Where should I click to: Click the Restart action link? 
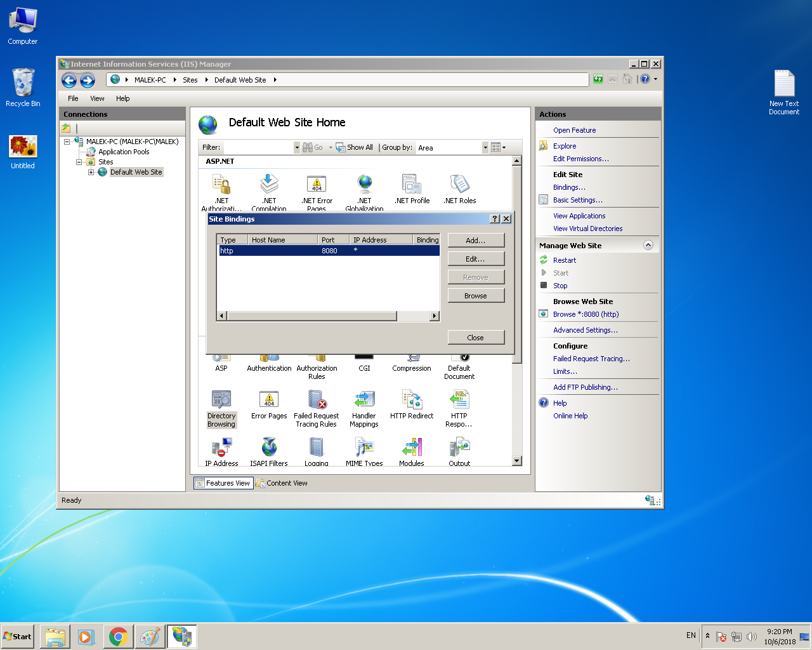(565, 260)
